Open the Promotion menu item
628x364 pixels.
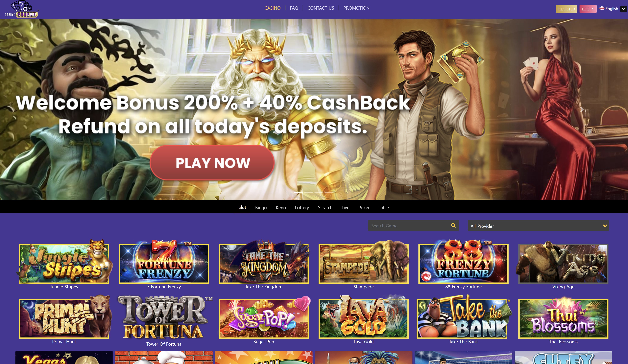click(x=356, y=8)
